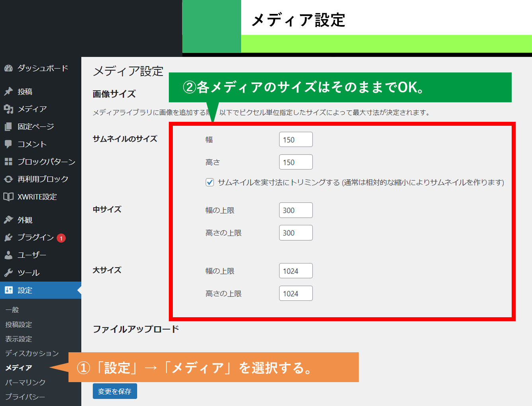The height and width of the screenshot is (406, 532).
Task: Click the 変更を保存 button
Action: 115,391
